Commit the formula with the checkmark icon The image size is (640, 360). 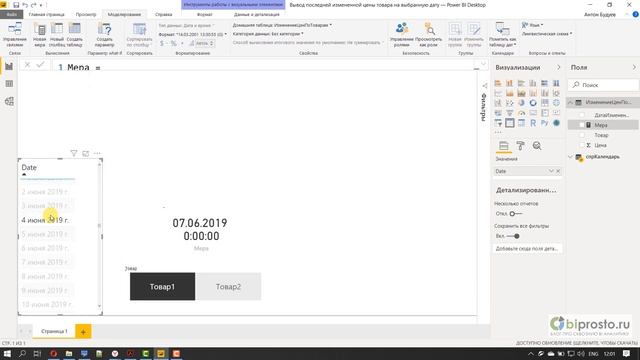40,65
